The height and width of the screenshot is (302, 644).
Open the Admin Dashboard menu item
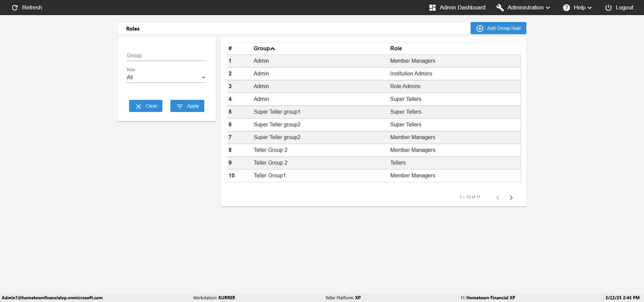pyautogui.click(x=457, y=7)
